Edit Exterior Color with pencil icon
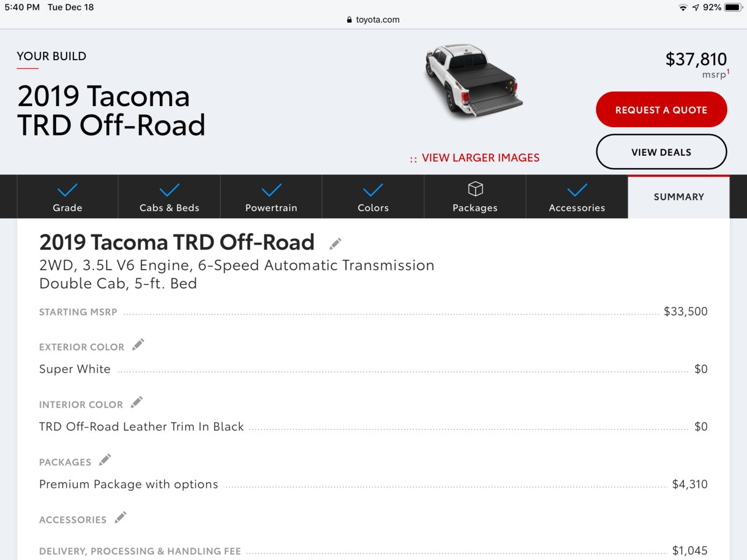The height and width of the screenshot is (560, 747). point(138,345)
